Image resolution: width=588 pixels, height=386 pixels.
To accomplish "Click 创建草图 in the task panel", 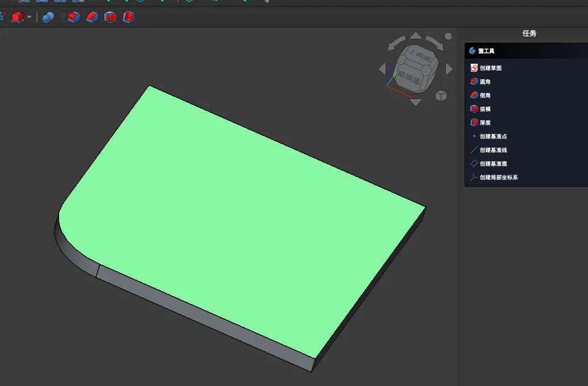I will tap(490, 68).
